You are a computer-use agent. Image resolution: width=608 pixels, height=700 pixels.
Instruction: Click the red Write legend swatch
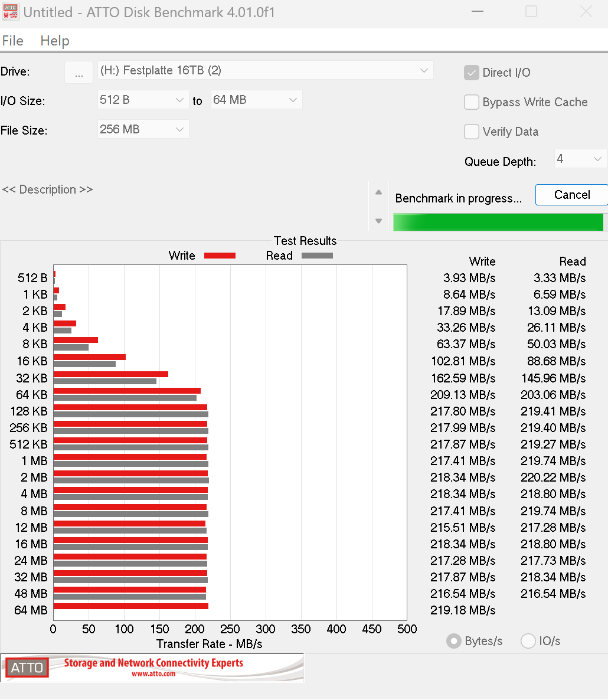pos(220,256)
